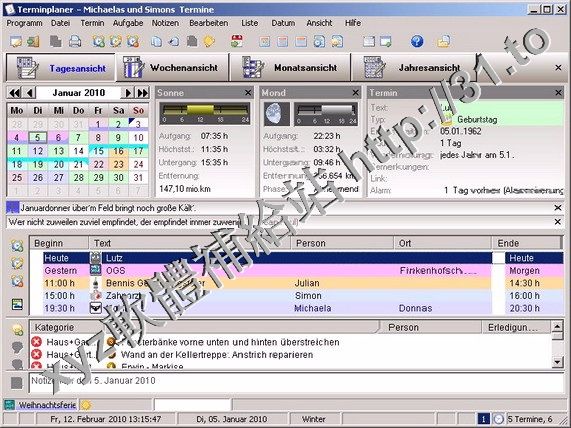Open the Termin menu
Image resolution: width=571 pixels, height=428 pixels.
[x=92, y=23]
